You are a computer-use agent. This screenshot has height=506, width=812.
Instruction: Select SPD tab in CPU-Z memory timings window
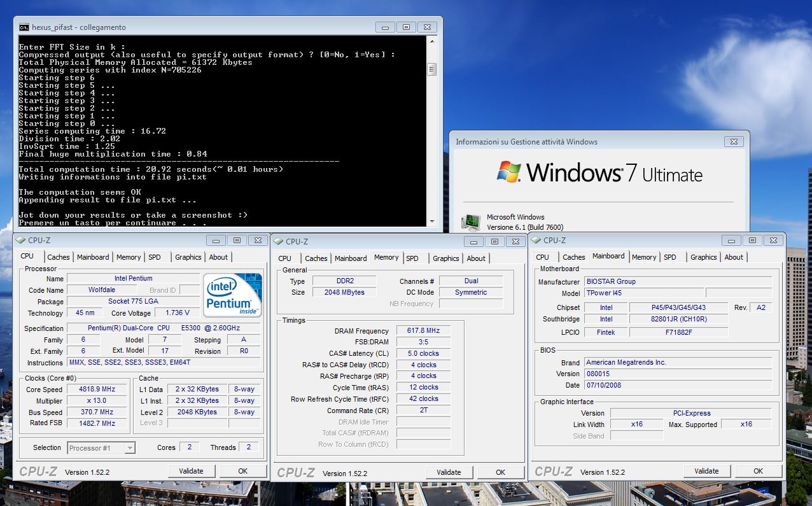(x=412, y=258)
